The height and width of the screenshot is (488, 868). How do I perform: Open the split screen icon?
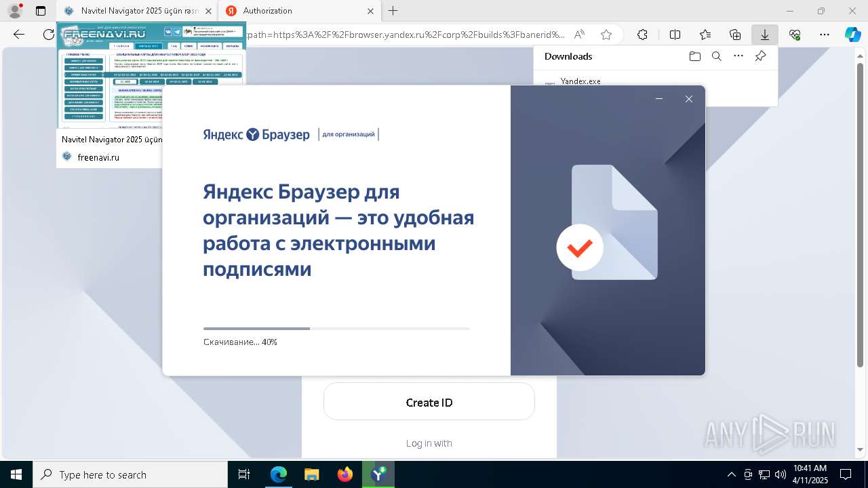point(675,35)
